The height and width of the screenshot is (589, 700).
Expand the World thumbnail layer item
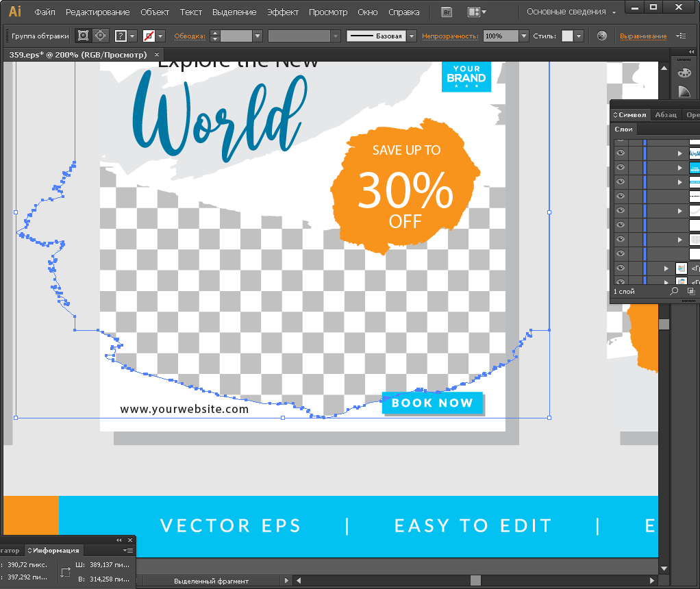(x=679, y=153)
